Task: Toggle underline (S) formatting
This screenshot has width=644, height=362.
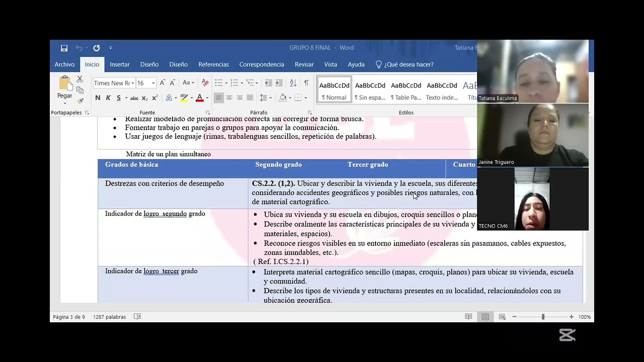Action: click(x=119, y=98)
